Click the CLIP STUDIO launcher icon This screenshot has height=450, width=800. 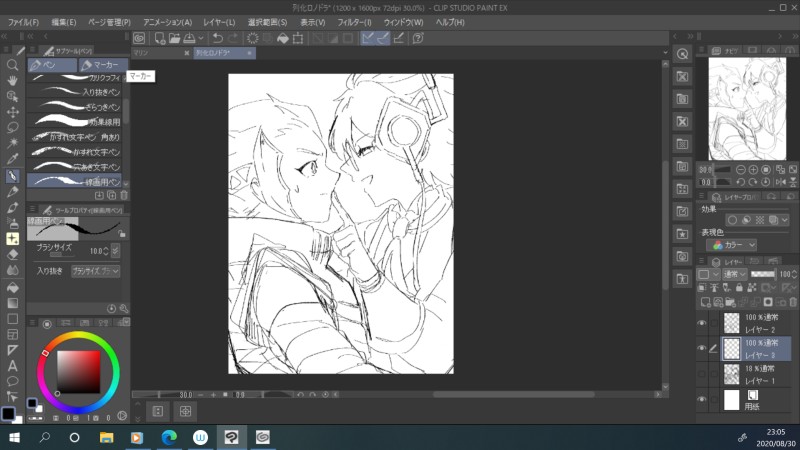(139, 38)
